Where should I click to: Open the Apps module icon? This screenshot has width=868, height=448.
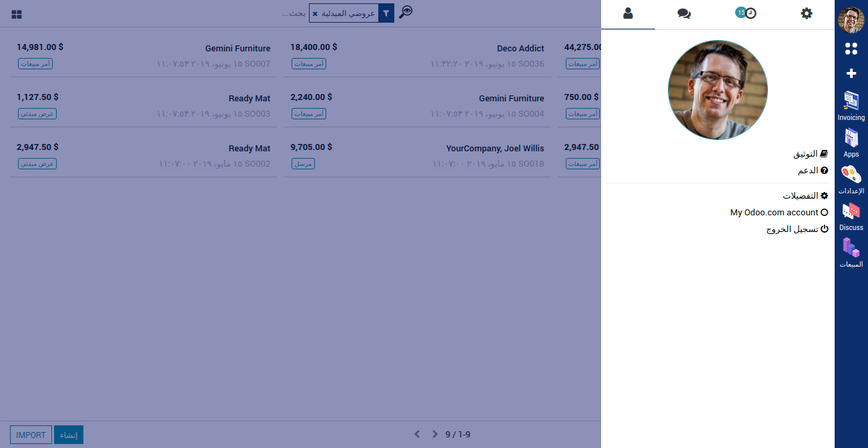click(851, 143)
